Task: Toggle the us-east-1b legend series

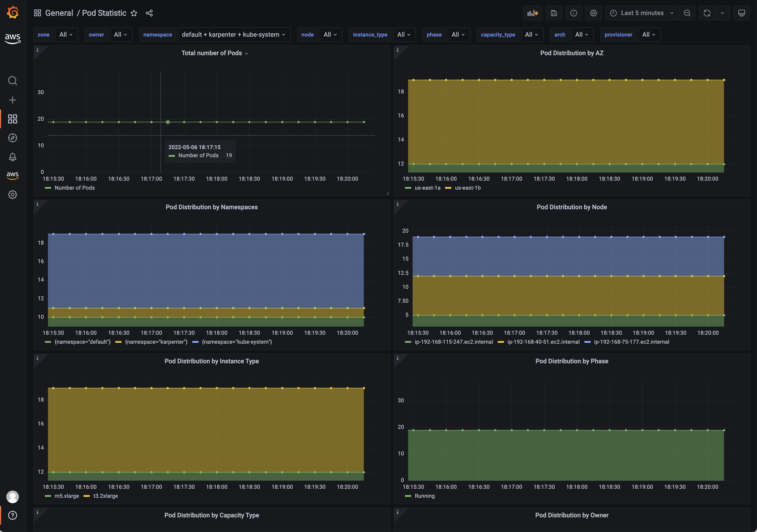Action: [467, 188]
